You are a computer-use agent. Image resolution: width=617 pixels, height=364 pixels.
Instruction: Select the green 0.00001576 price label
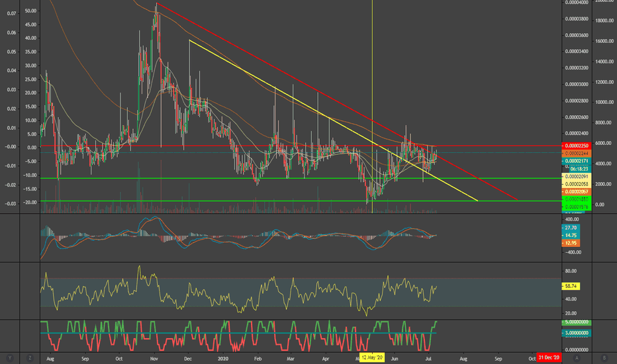tap(577, 207)
